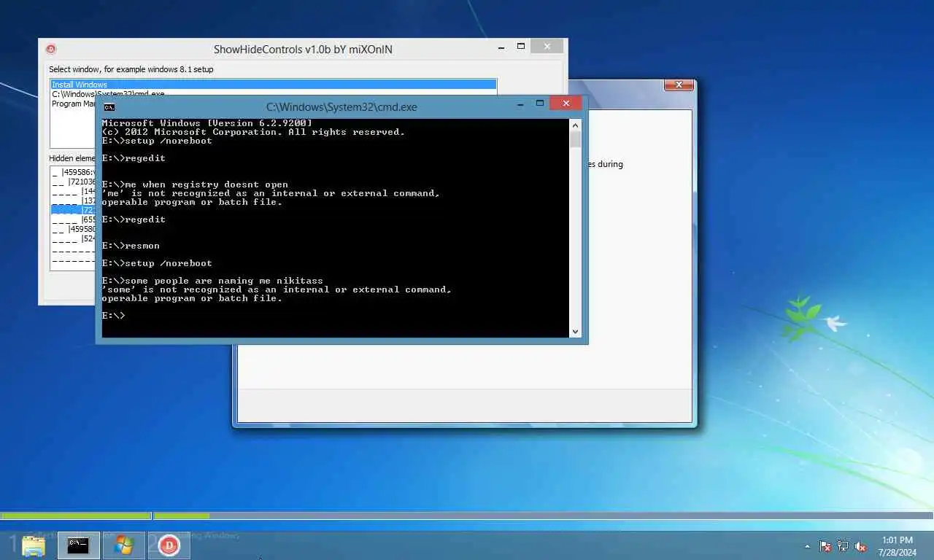Image resolution: width=934 pixels, height=560 pixels.
Task: Close the Install Windows dialog behind
Action: pos(679,85)
